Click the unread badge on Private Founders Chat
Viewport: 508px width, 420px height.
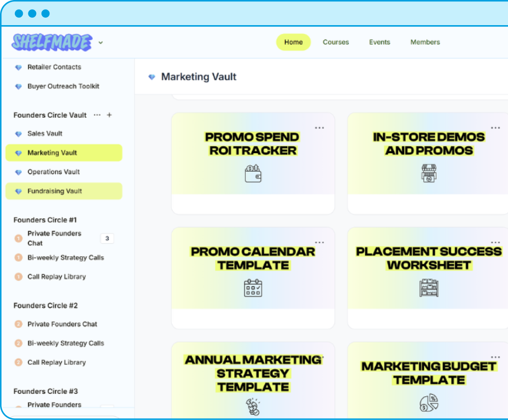(x=107, y=238)
